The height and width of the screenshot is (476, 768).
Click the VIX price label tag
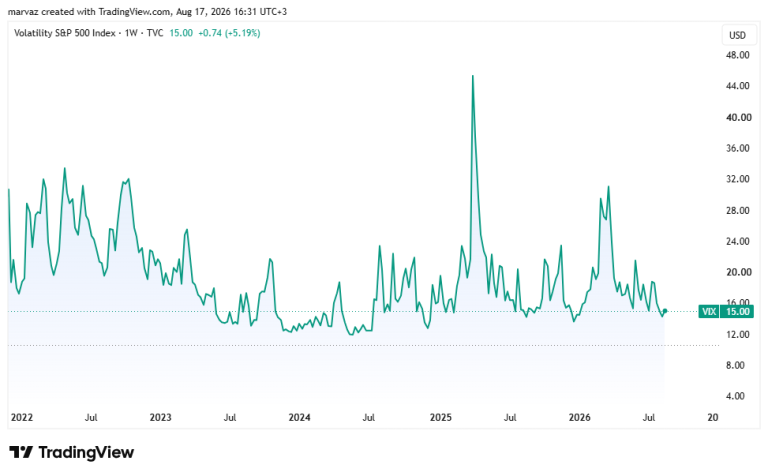click(709, 311)
